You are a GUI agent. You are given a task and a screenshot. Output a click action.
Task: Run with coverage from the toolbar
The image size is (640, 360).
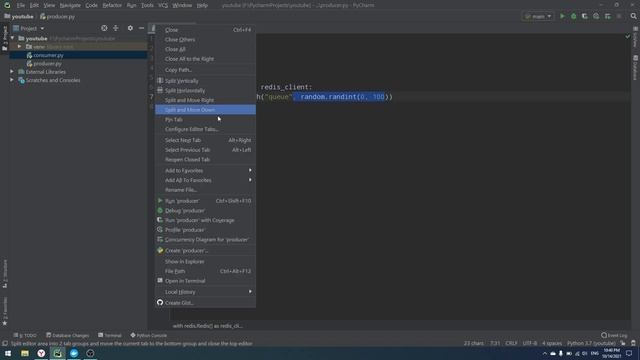585,16
